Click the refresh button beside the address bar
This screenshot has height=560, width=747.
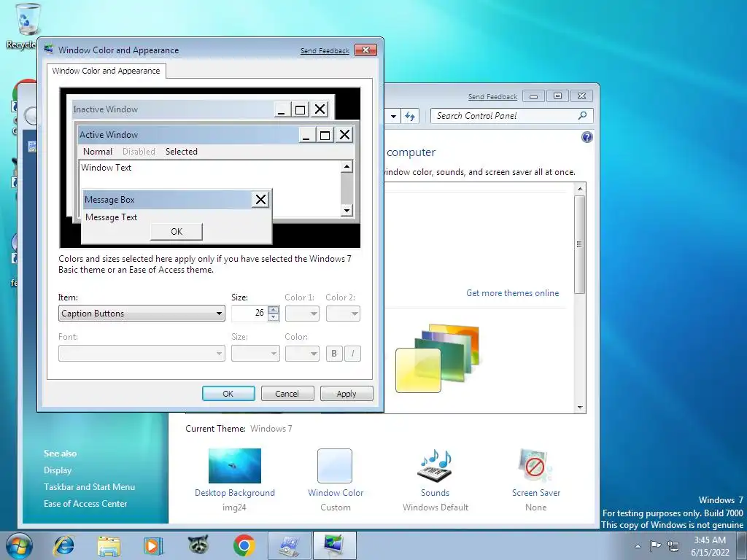(x=410, y=116)
